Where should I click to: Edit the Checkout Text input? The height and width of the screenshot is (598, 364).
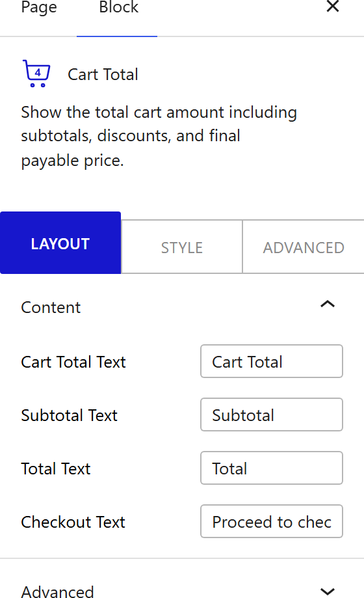(x=272, y=522)
